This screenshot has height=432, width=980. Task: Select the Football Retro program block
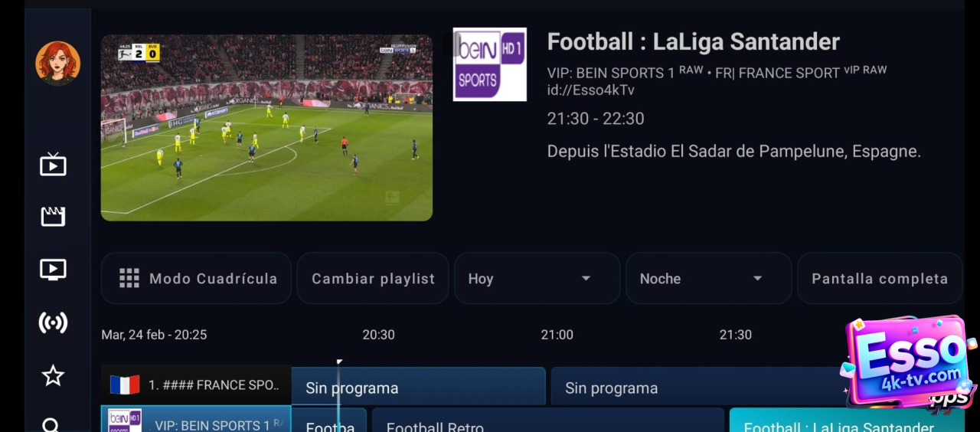547,421
